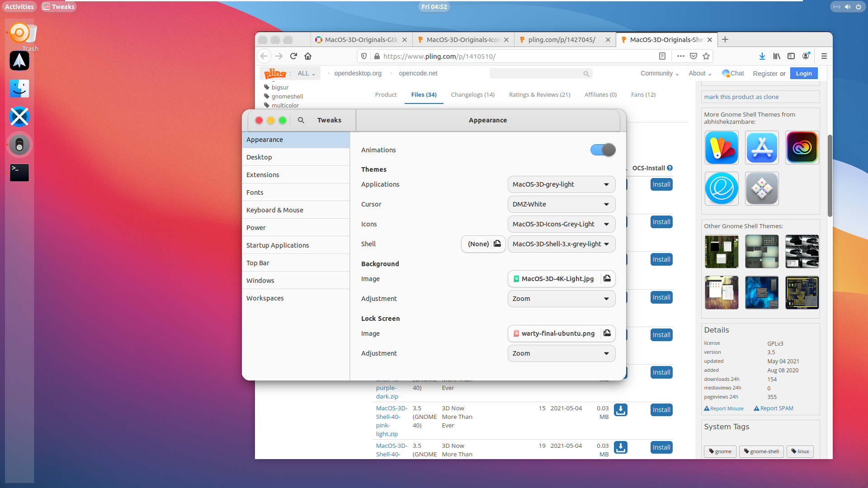Click Firefox forward arrow icon

279,56
